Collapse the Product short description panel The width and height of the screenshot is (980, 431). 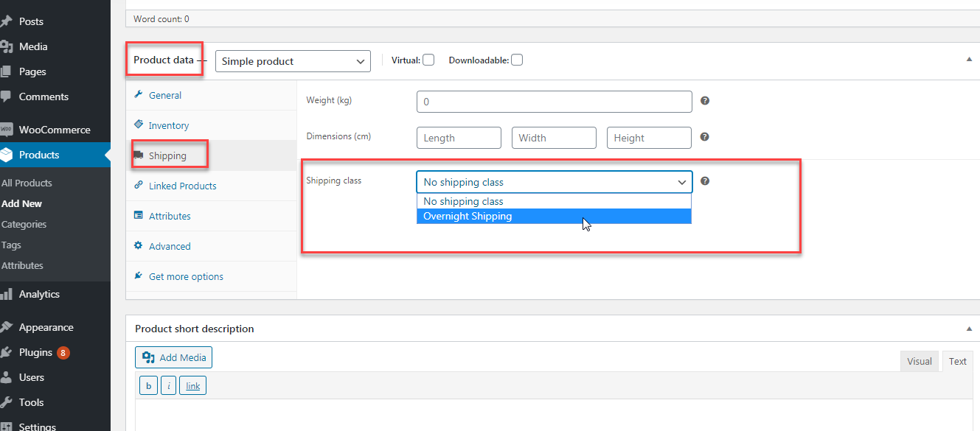[x=969, y=329]
